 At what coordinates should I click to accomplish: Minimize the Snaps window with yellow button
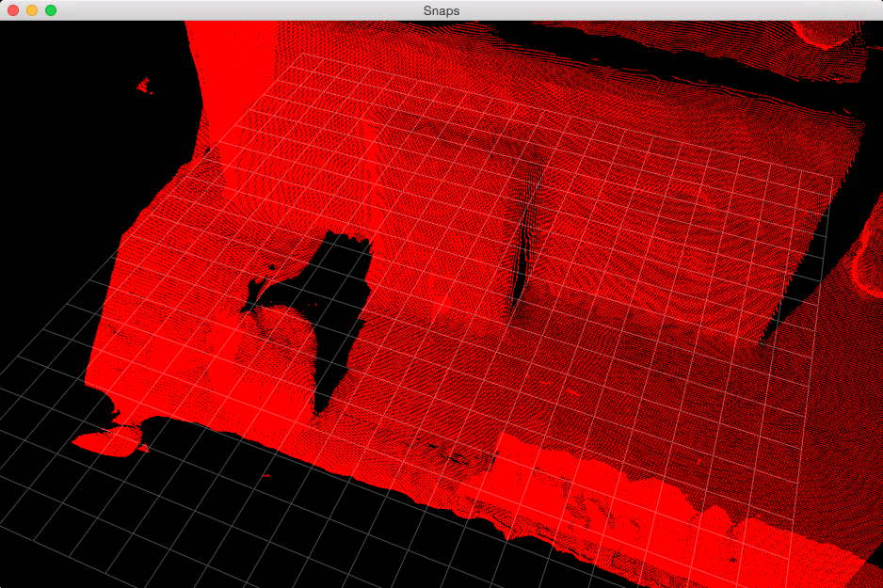32,10
